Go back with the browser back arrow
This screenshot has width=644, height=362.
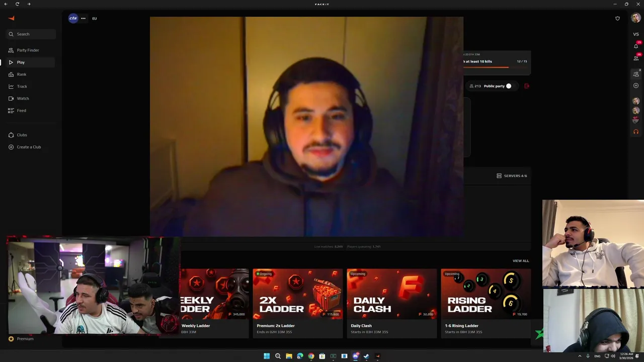pos(6,4)
